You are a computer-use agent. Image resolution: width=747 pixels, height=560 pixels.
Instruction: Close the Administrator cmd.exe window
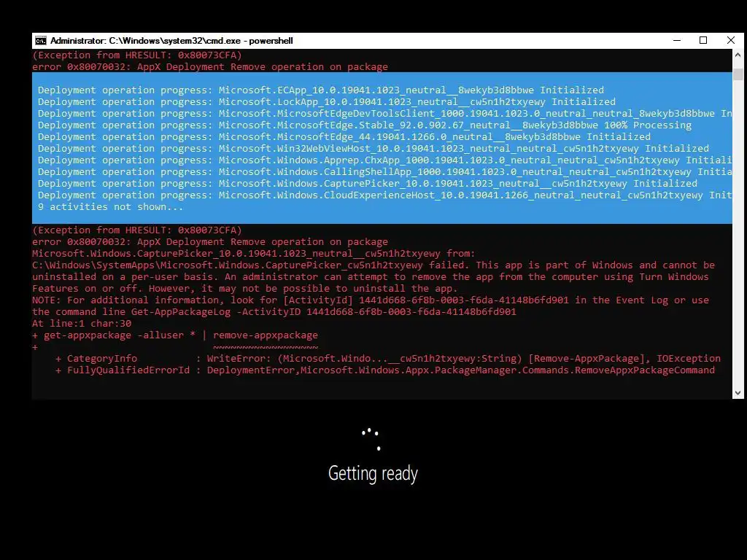(730, 41)
